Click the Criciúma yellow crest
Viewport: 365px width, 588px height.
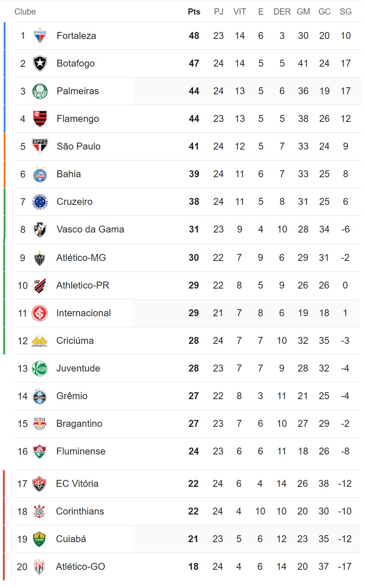click(40, 341)
